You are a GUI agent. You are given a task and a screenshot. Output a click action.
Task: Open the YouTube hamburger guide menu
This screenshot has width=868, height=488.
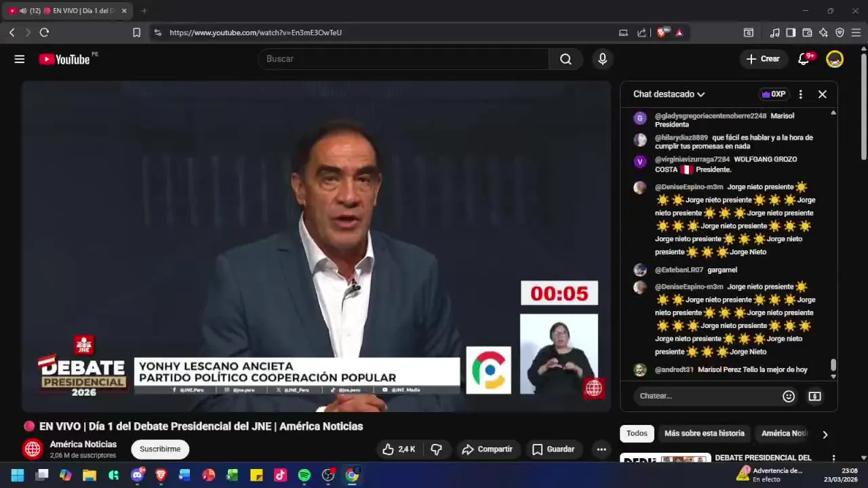pyautogui.click(x=20, y=59)
